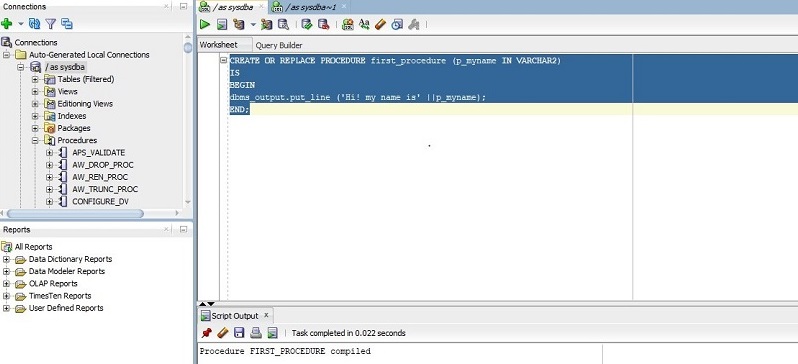Expand the Packages node
Viewport: 798px width, 364px height.
pyautogui.click(x=35, y=128)
